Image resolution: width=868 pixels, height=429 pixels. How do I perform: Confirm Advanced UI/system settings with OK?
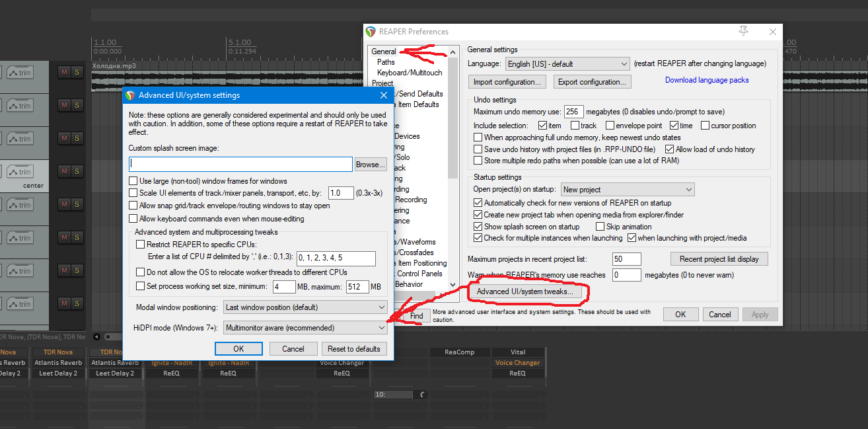(238, 349)
